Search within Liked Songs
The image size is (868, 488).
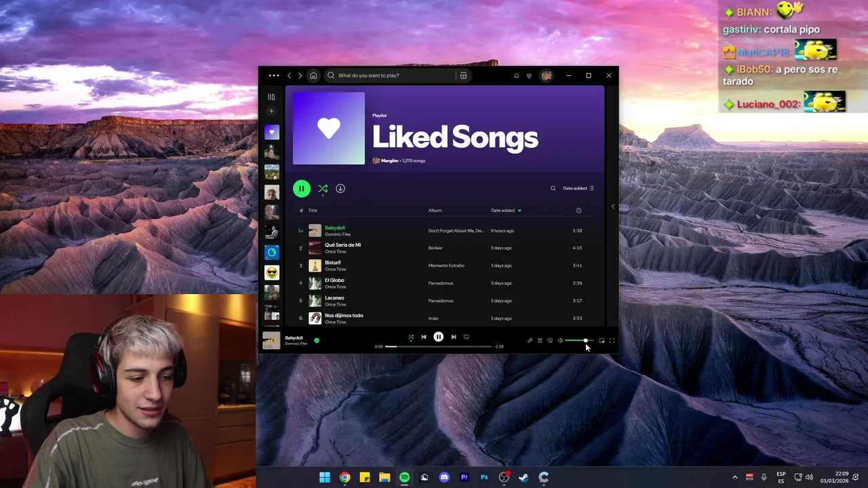click(553, 188)
